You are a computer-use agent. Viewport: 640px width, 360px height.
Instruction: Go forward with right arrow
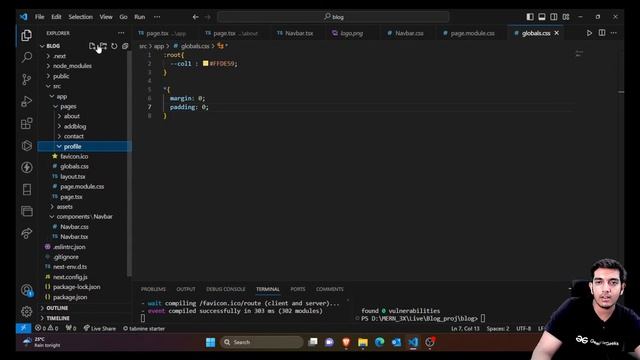tap(207, 17)
